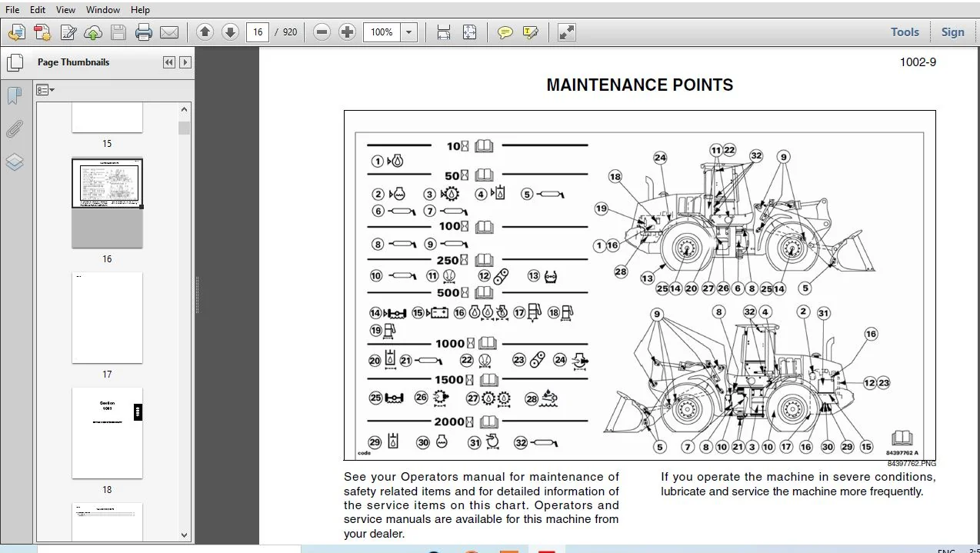This screenshot has height=553, width=980.
Task: Open the thumbnails options dropdown menu
Action: pyautogui.click(x=45, y=90)
